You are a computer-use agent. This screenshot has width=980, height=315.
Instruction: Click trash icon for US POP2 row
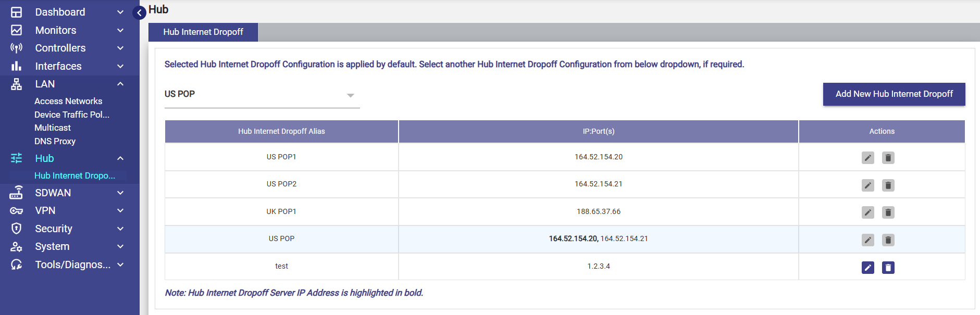[888, 185]
